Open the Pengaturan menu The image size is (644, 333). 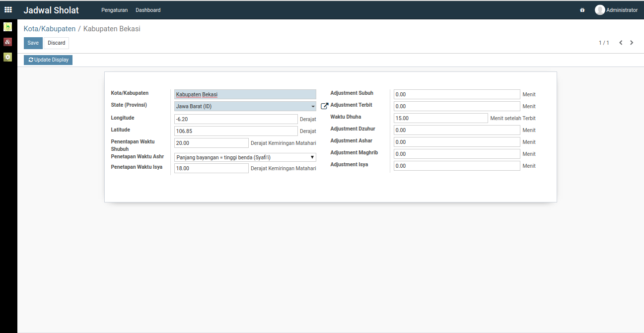pos(114,10)
